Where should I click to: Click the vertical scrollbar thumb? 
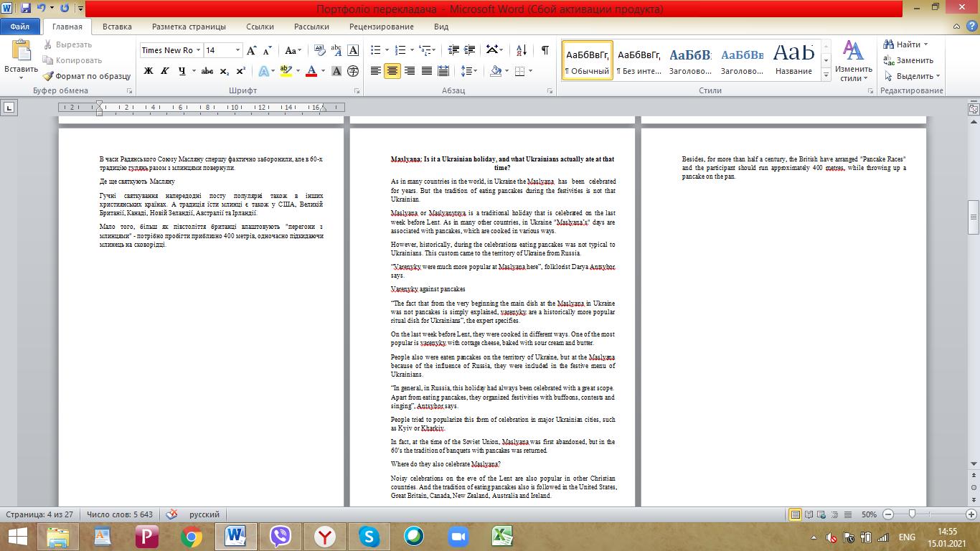974,218
